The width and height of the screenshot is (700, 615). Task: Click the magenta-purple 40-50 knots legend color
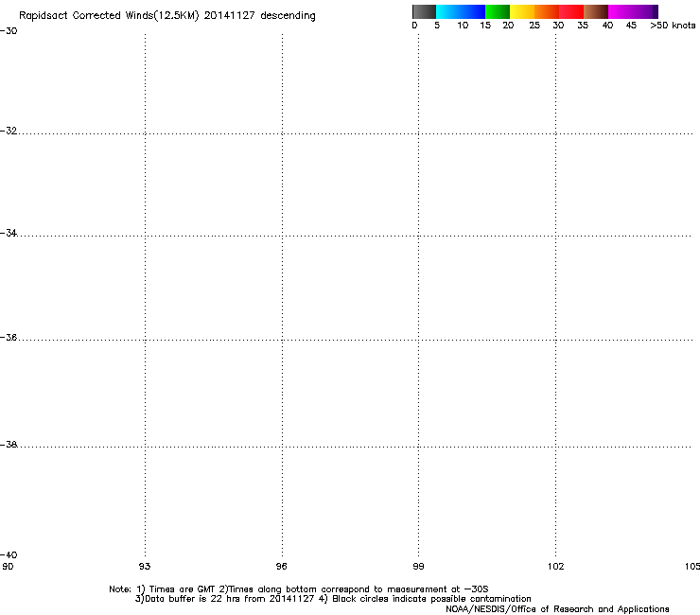633,11
